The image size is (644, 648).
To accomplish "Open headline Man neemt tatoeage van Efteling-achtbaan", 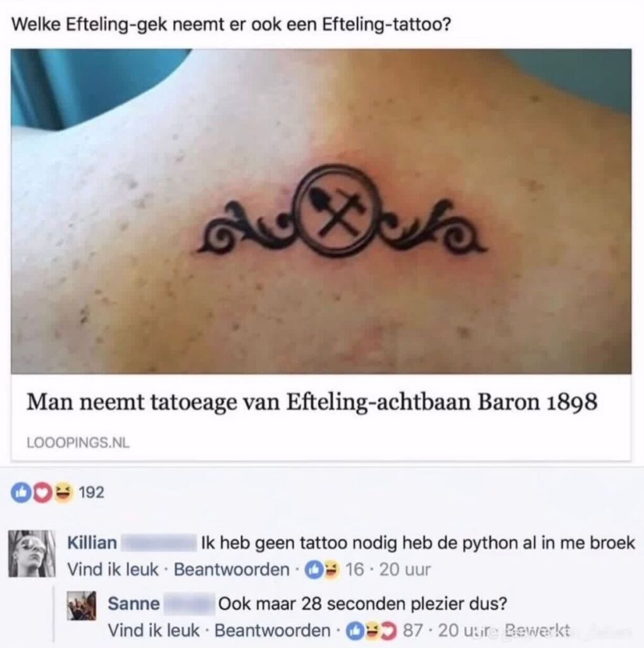I will click(312, 402).
